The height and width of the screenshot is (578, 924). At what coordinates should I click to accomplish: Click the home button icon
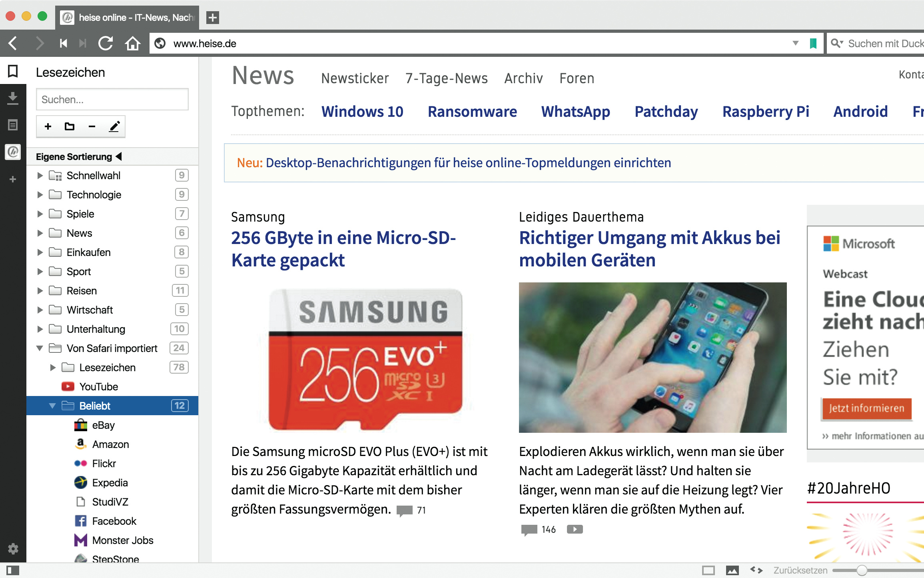click(x=132, y=43)
